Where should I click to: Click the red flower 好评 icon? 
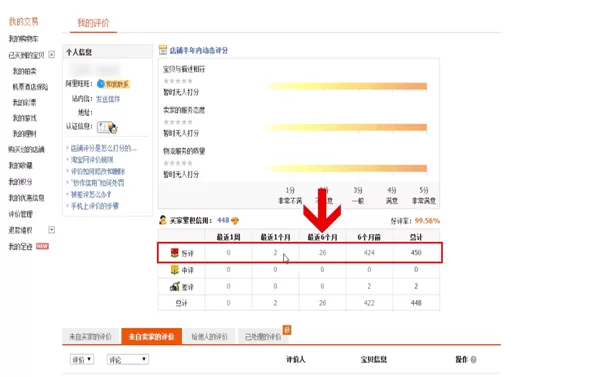click(x=174, y=252)
